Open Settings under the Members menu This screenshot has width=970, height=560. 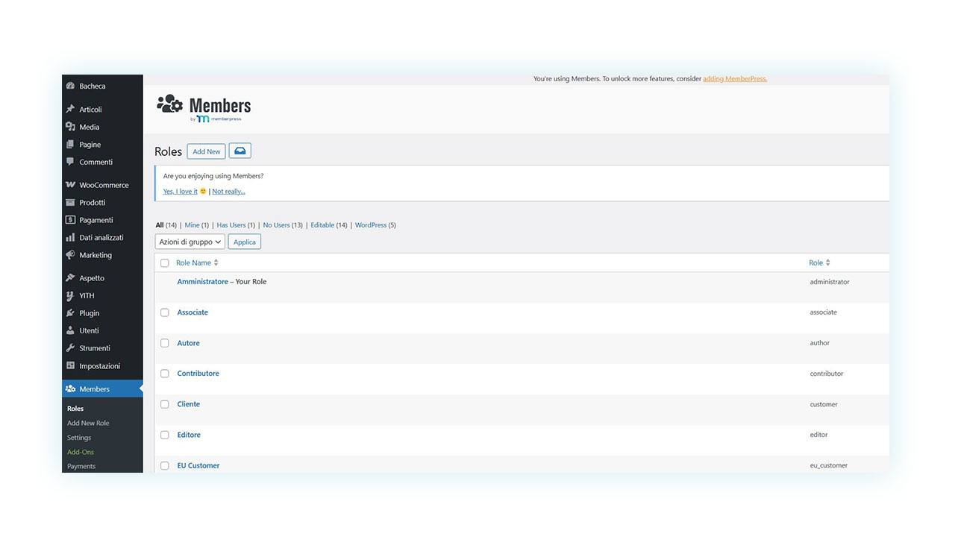coord(79,438)
